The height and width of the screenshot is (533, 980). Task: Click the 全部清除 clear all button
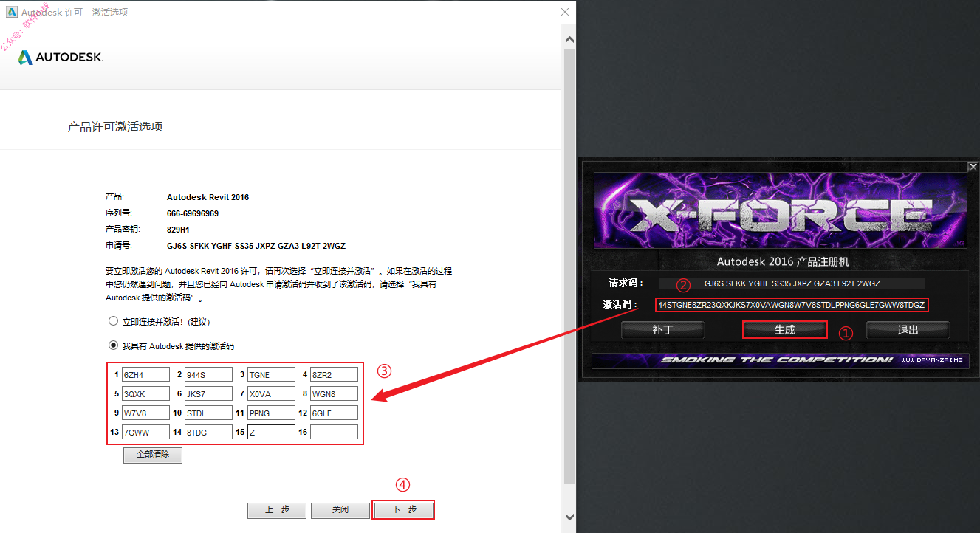click(x=153, y=455)
